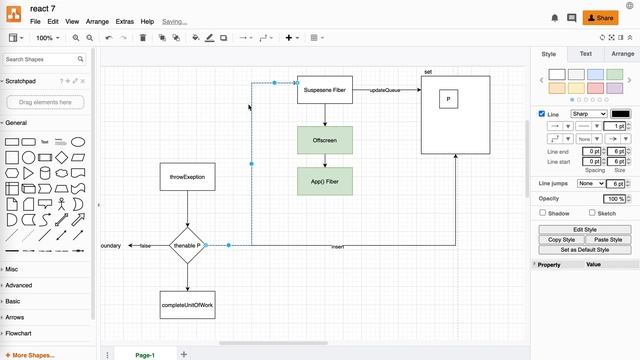This screenshot has width=640, height=360.
Task: Toggle the shadow toolbar icon
Action: click(x=223, y=38)
